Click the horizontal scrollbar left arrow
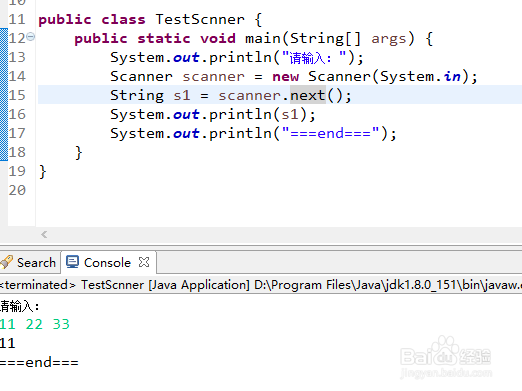 [x=44, y=235]
